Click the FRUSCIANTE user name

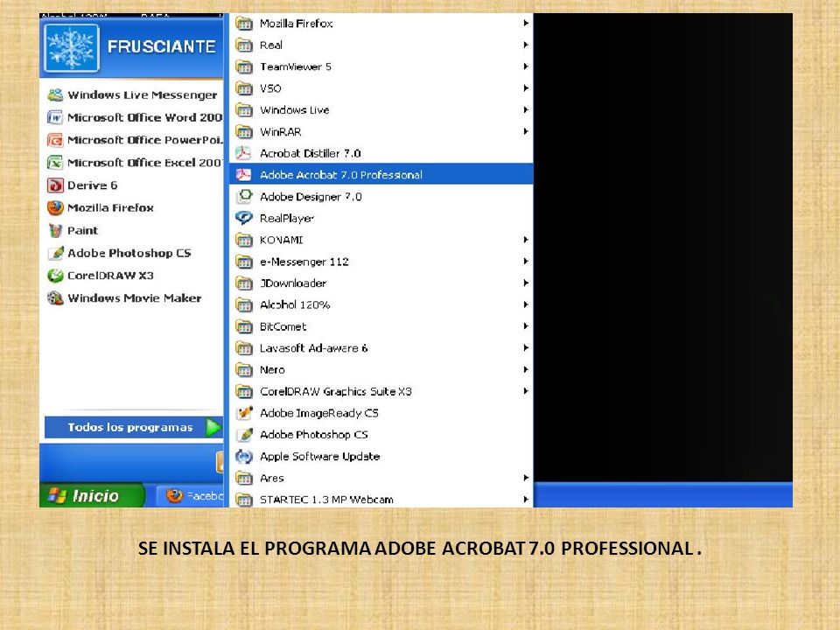coord(162,47)
